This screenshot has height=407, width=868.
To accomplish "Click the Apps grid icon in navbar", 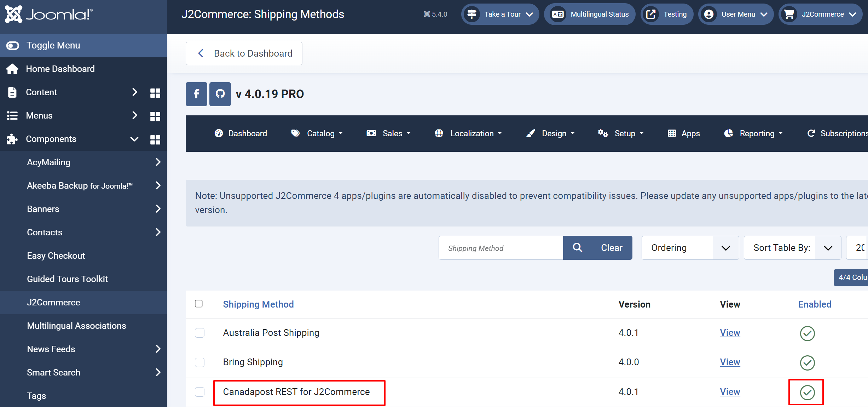I will [672, 133].
